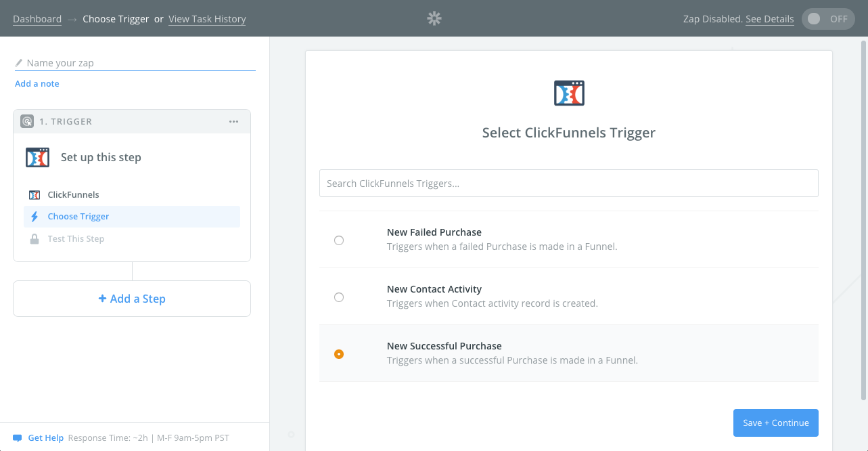Open the ClickFunnels step item
868x451 pixels.
point(132,195)
